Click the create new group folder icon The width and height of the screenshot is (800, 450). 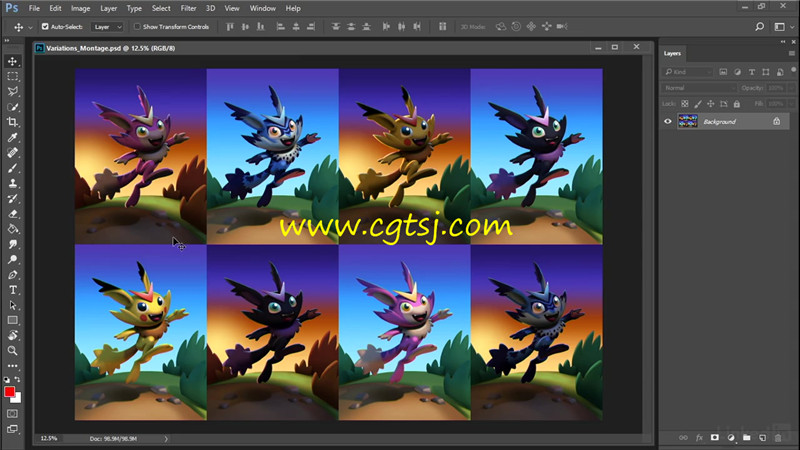747,438
